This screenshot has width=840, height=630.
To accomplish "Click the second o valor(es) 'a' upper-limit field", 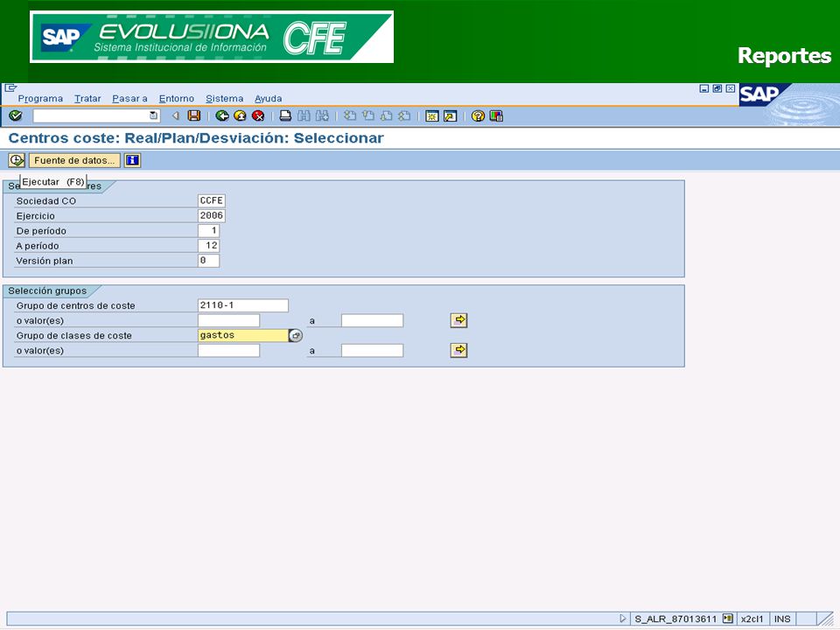I will [x=373, y=350].
